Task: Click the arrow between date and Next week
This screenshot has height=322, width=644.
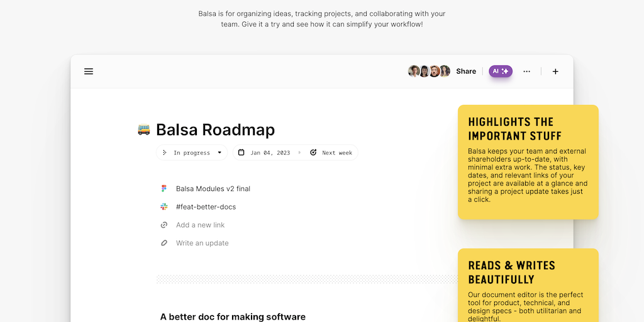Action: point(299,152)
